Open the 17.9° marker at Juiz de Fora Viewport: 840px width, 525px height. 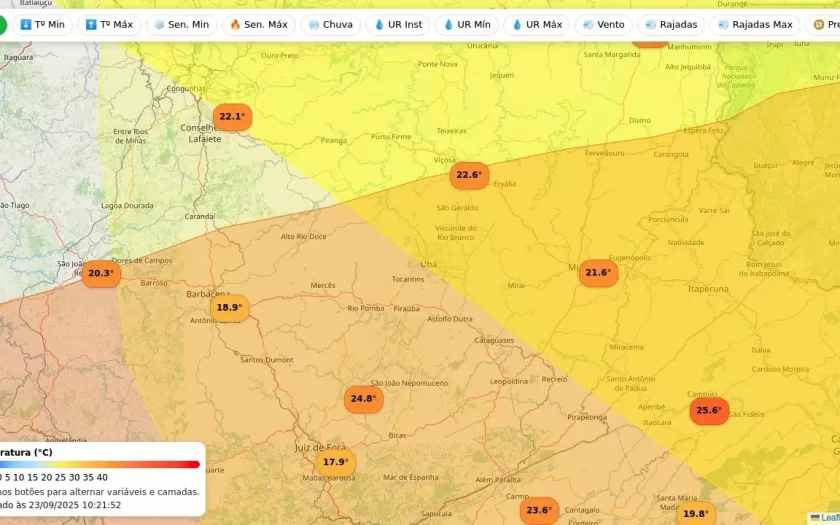coord(336,462)
